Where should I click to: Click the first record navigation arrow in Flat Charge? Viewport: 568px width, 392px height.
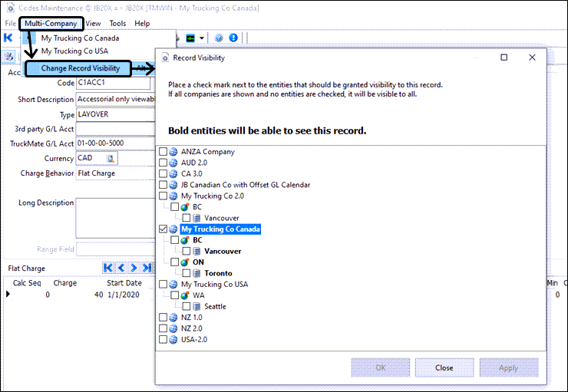108,268
